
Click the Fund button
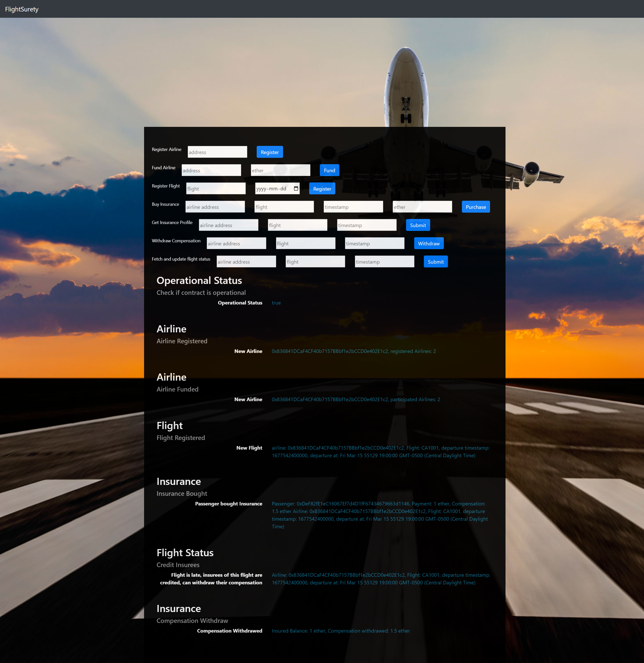click(329, 171)
